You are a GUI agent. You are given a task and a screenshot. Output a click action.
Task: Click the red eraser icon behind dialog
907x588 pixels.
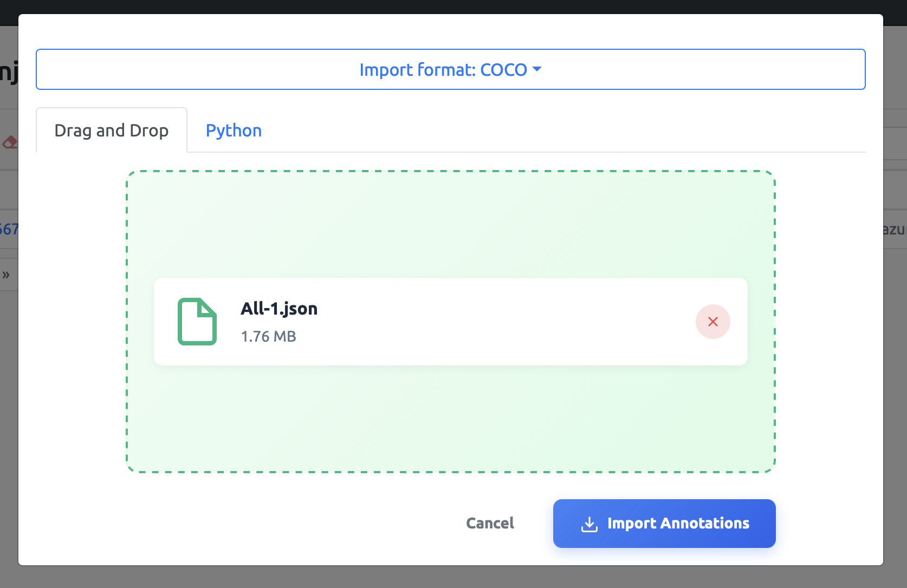pyautogui.click(x=9, y=142)
